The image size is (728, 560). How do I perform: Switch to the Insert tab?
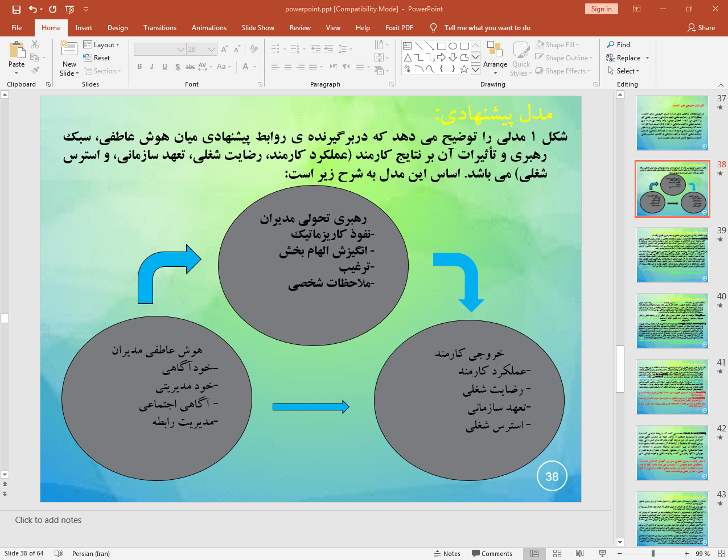click(x=84, y=27)
